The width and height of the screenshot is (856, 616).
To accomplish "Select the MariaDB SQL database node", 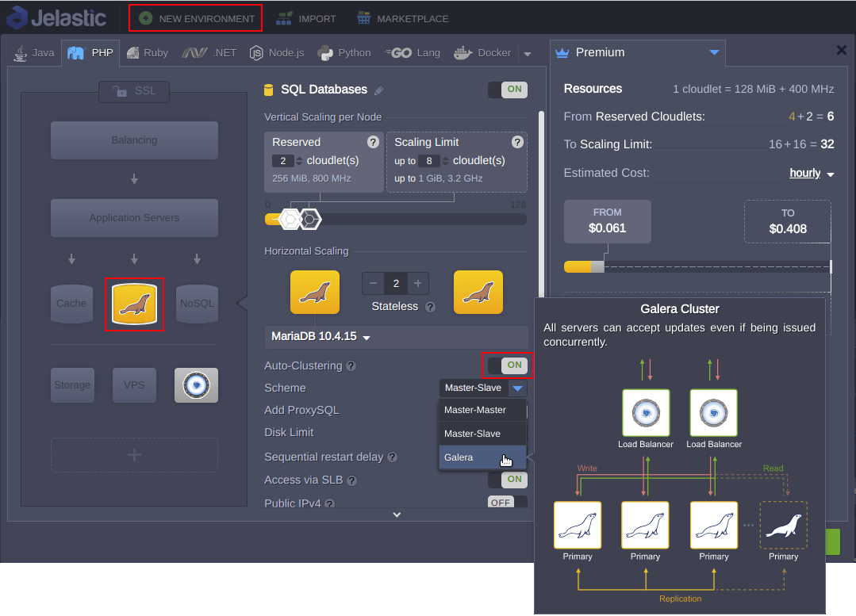I will pos(134,304).
